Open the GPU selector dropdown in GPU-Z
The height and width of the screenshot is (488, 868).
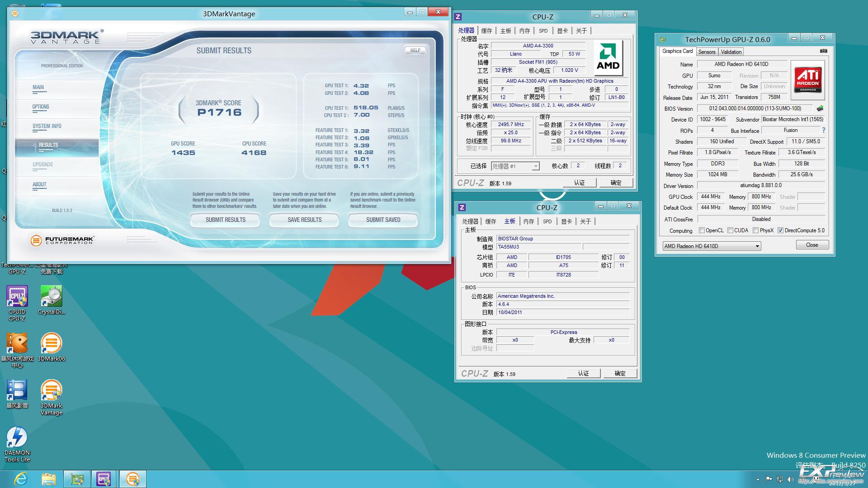pos(712,246)
